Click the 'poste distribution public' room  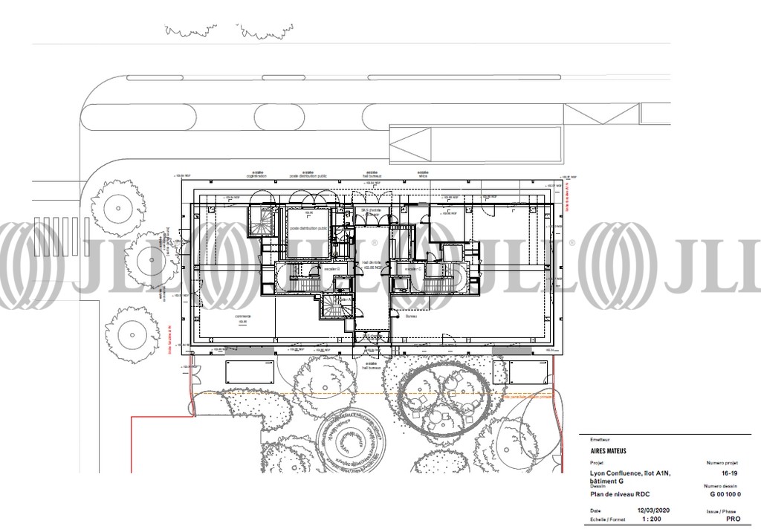pyautogui.click(x=309, y=229)
